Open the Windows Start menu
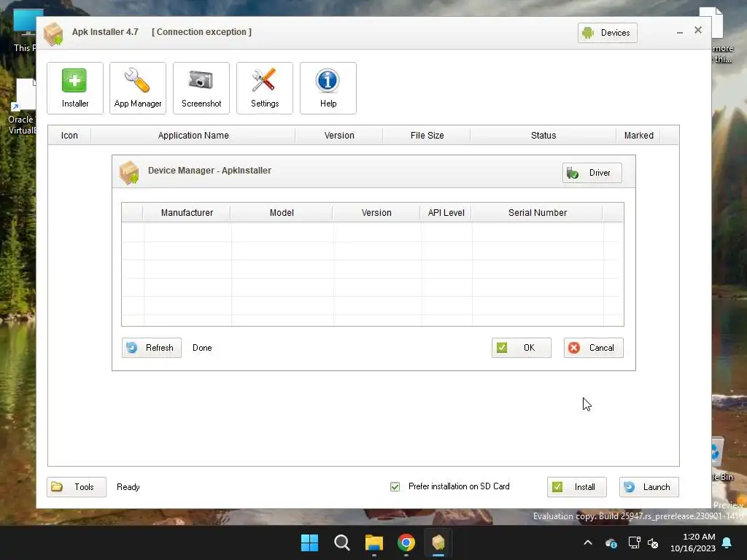This screenshot has height=560, width=747. [x=309, y=542]
